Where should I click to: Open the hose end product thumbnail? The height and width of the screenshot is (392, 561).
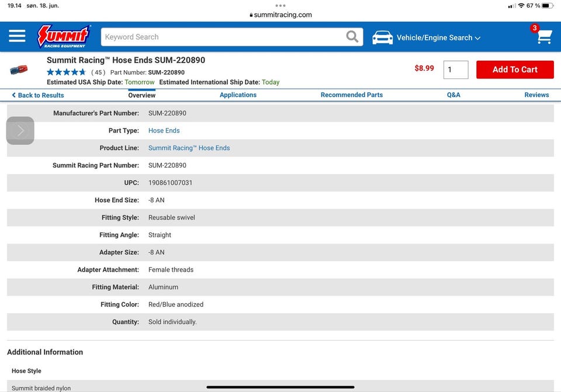coord(19,70)
